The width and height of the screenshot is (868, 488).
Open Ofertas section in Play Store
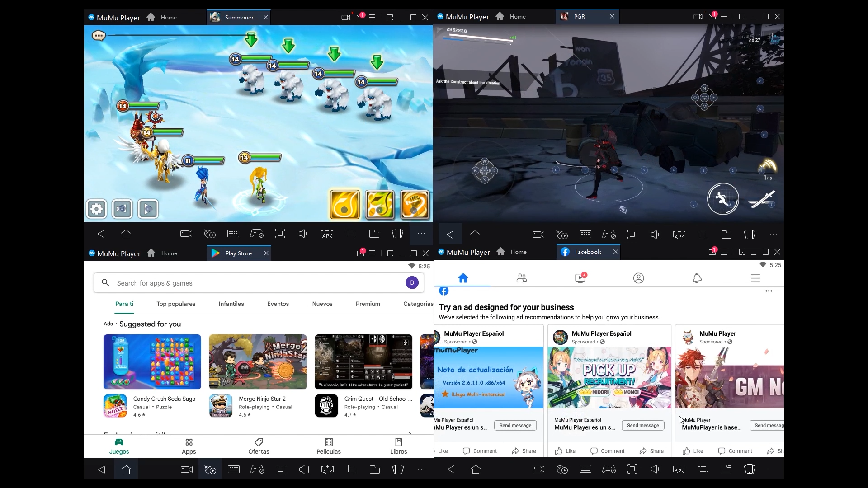coord(259,446)
